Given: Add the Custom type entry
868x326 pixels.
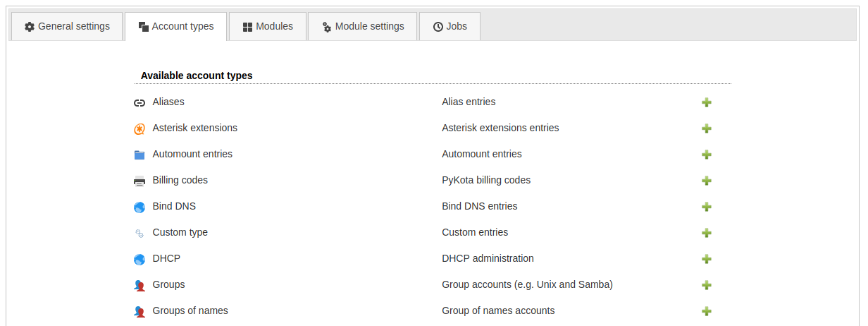Looking at the screenshot, I should (707, 233).
